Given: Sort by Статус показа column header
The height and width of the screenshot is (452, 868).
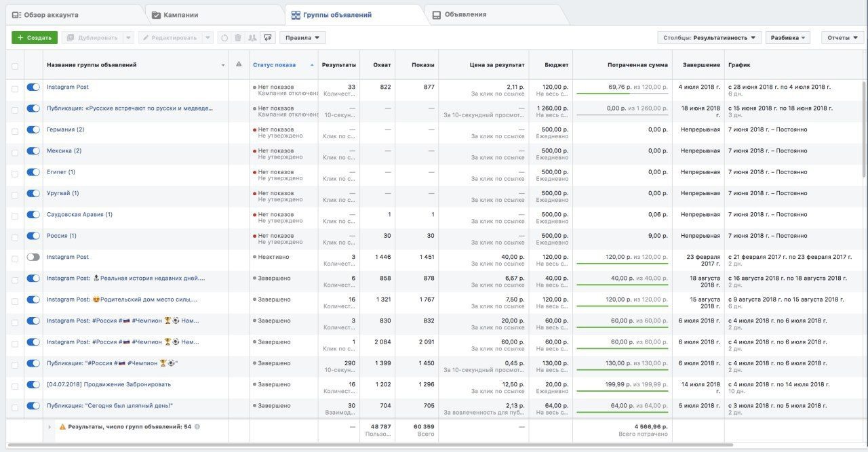Looking at the screenshot, I should [x=275, y=65].
